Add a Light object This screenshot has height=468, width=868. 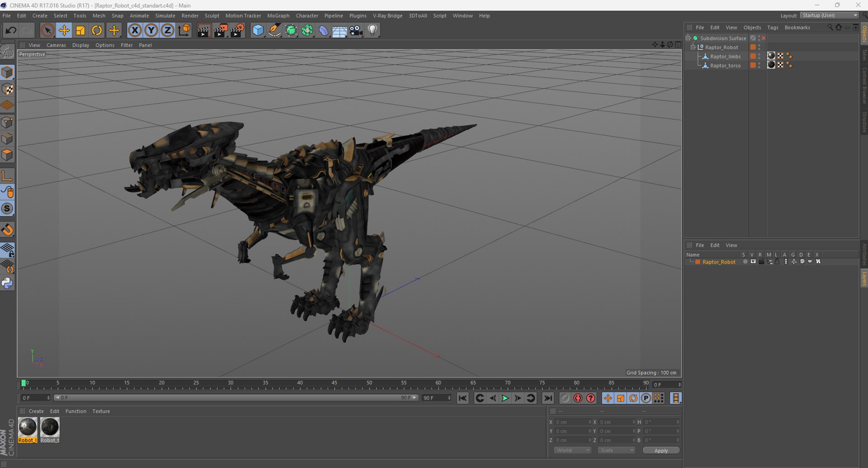coord(373,30)
